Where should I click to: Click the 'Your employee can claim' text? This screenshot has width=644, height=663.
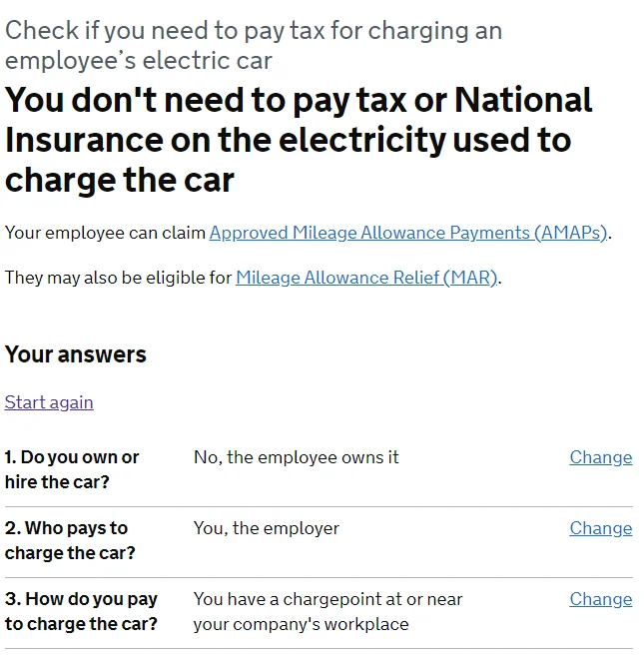105,233
